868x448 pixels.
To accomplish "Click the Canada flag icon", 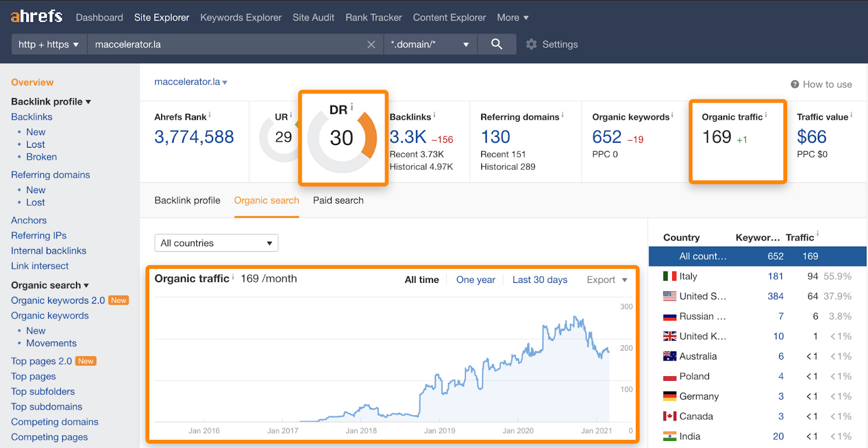I will click(x=669, y=417).
